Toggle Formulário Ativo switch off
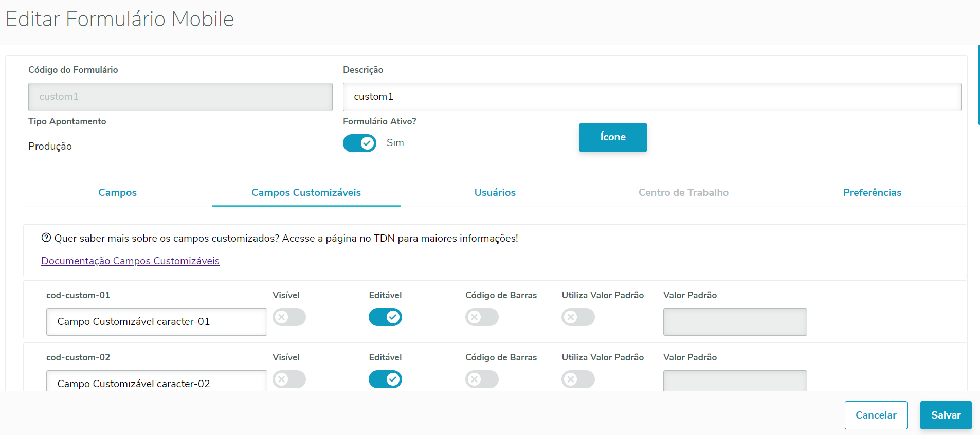This screenshot has width=980, height=435. (359, 143)
